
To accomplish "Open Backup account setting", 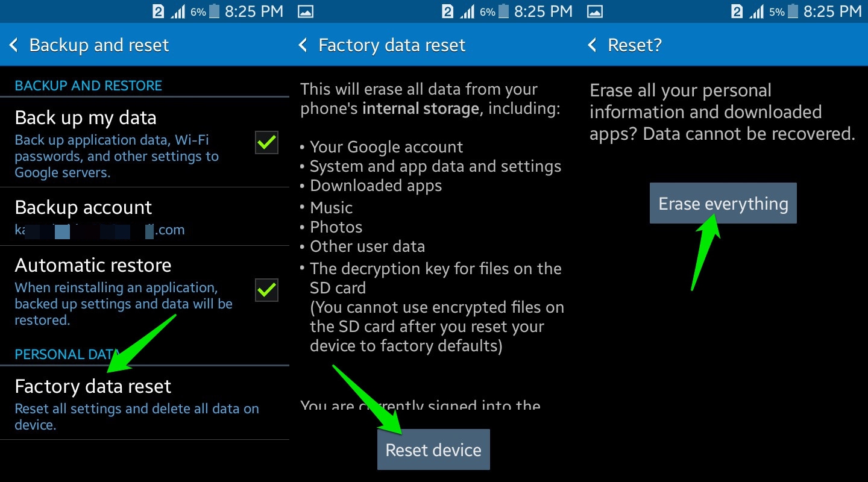I will (145, 217).
